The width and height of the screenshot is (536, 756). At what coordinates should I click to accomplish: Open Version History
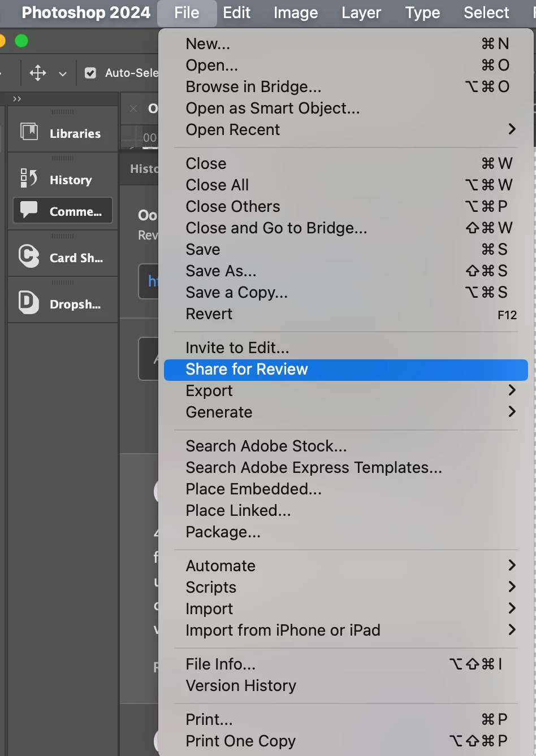pos(345,685)
